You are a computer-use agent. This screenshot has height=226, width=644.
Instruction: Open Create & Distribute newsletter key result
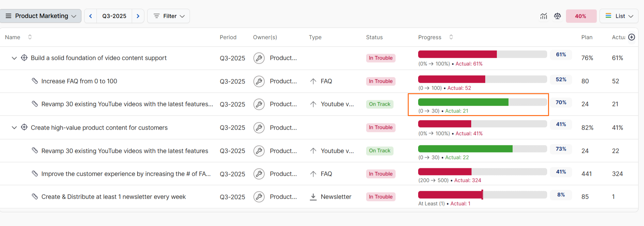114,197
